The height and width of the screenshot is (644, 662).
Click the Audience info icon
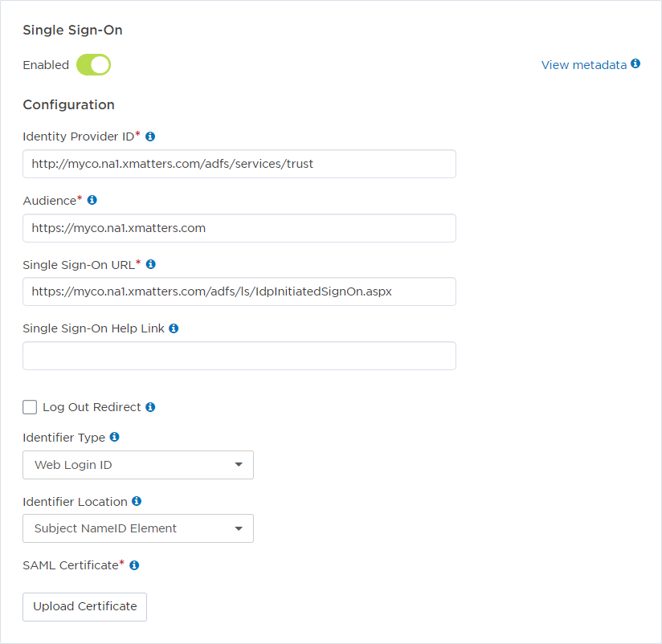coord(92,200)
